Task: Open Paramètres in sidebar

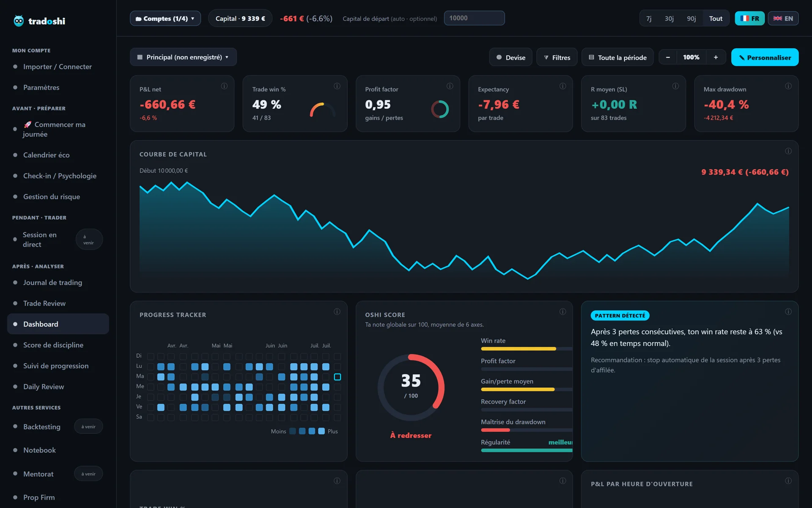Action: click(58, 87)
